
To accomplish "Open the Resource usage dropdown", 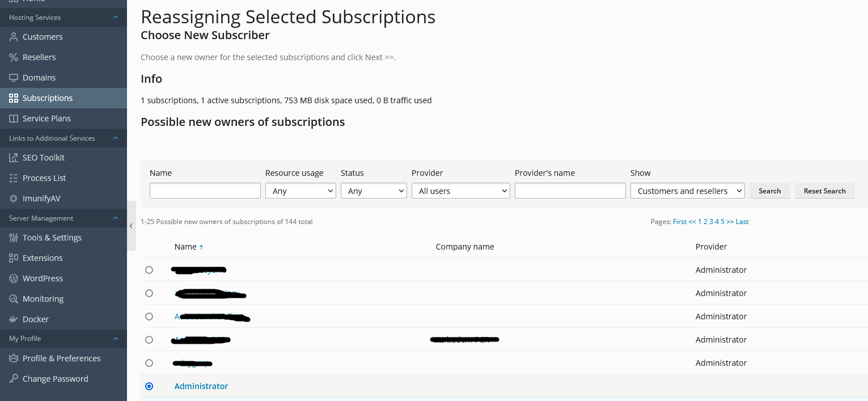I will tap(300, 191).
